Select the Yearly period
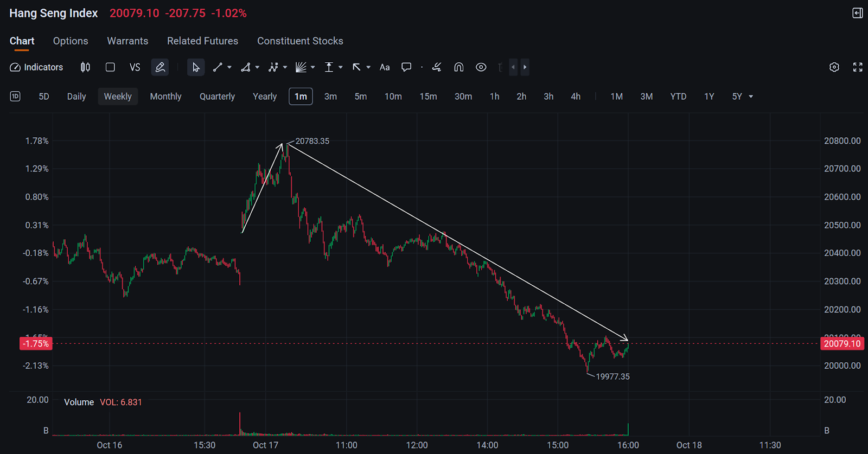 coord(265,97)
